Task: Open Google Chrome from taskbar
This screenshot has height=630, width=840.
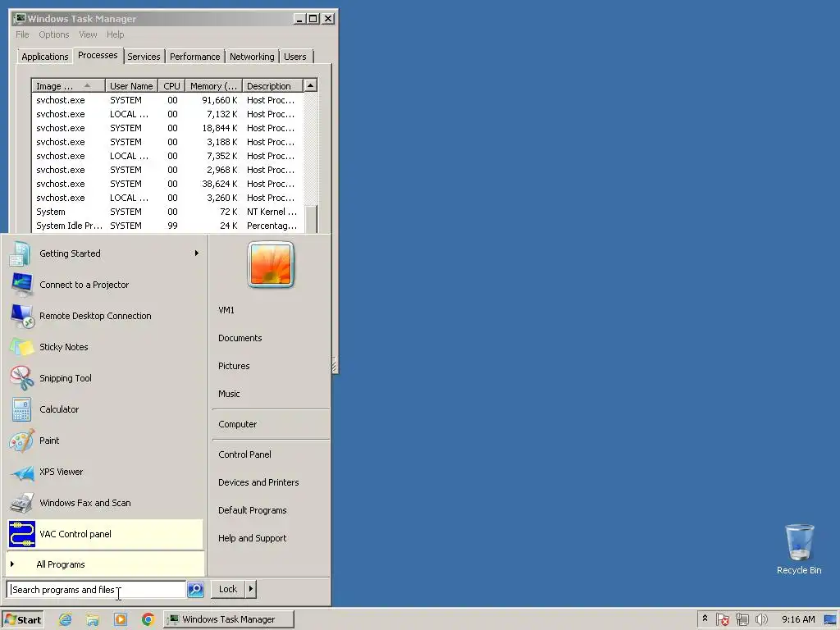Action: click(148, 619)
